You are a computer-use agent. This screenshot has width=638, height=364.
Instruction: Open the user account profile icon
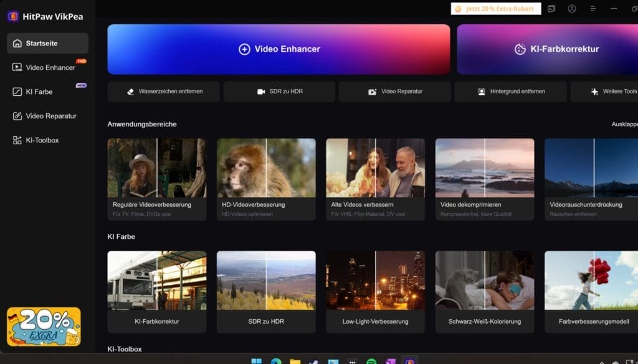[572, 9]
